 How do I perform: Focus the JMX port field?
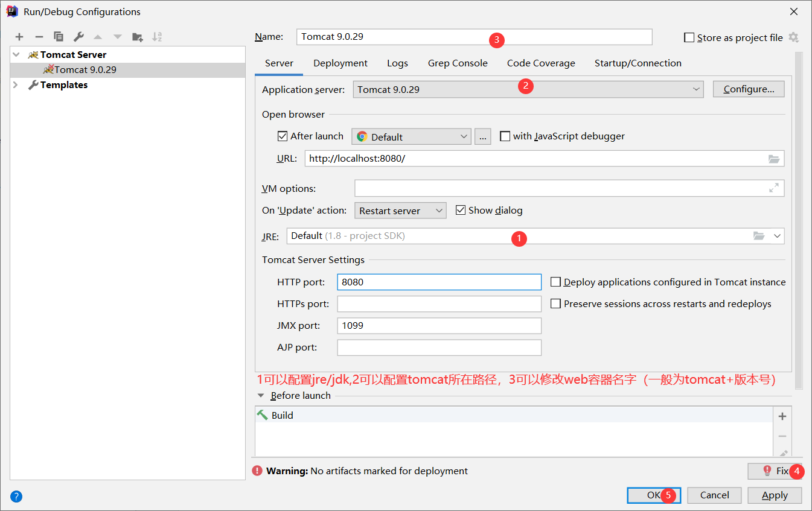point(440,326)
